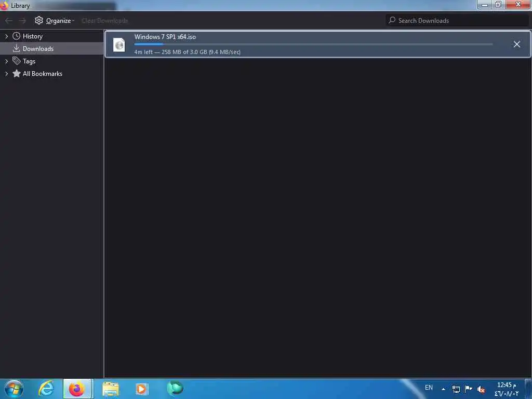Close the Library window
The width and height of the screenshot is (532, 399).
tap(518, 4)
